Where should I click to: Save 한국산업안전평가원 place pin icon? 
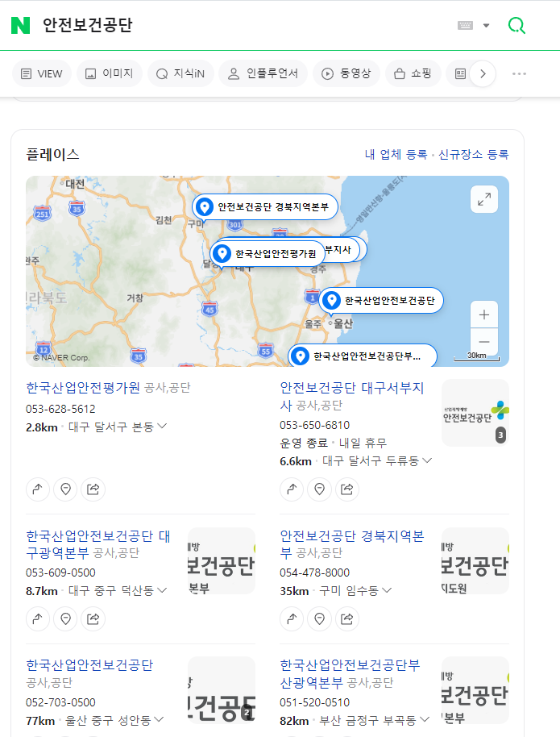click(65, 489)
